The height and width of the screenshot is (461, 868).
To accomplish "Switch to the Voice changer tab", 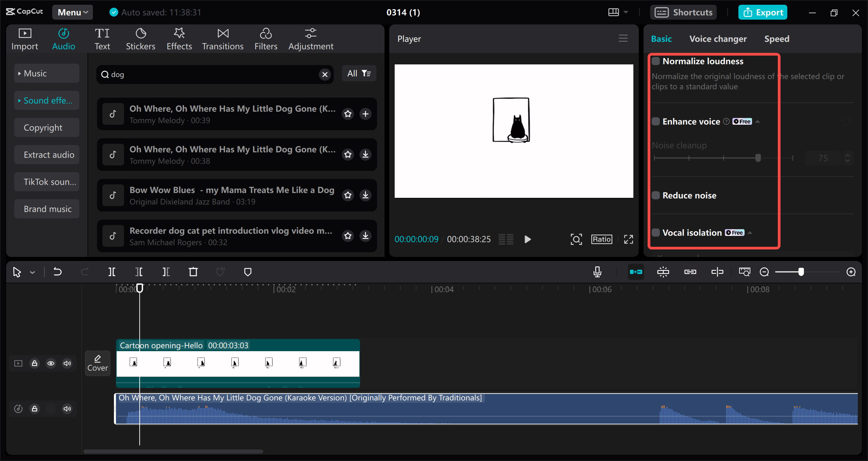I will [x=718, y=39].
